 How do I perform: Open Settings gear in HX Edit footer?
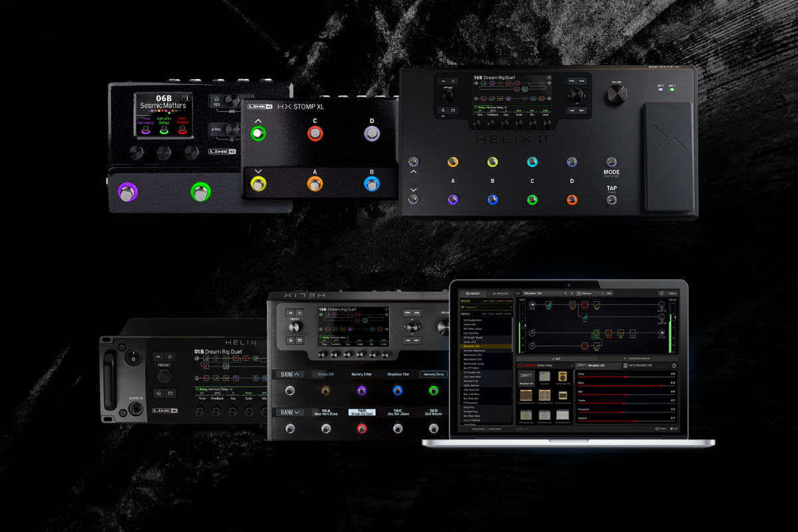[x=661, y=429]
